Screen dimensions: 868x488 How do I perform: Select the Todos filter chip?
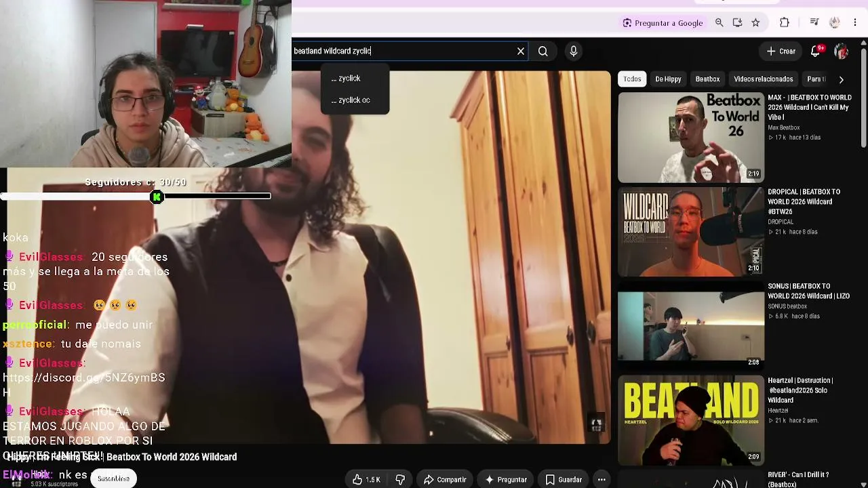click(632, 79)
